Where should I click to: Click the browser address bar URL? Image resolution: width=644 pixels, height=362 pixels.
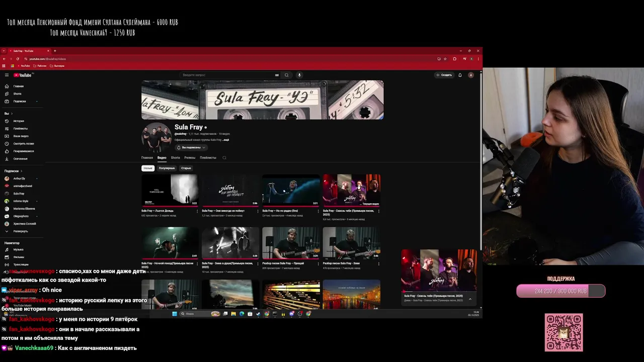point(48,59)
